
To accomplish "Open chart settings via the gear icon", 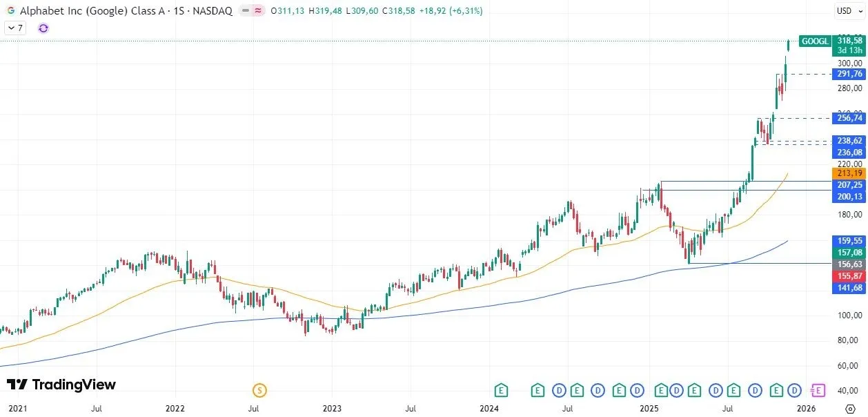I will point(851,409).
